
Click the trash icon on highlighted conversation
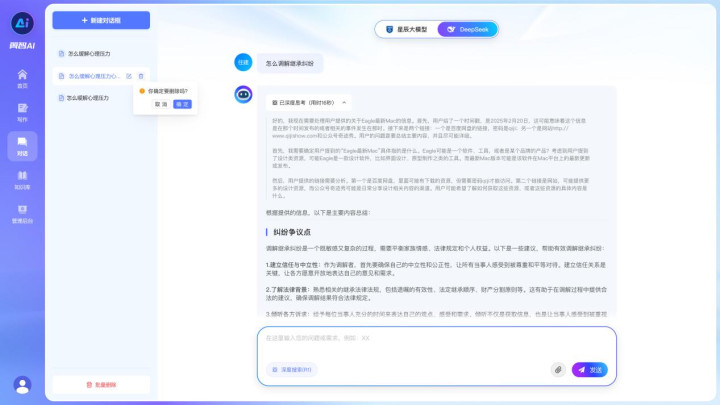click(141, 76)
